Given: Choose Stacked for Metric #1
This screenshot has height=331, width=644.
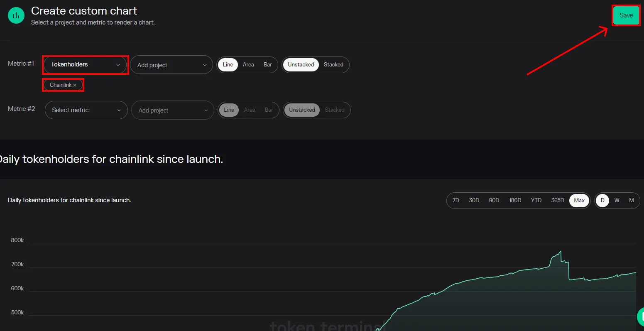Looking at the screenshot, I should (333, 65).
